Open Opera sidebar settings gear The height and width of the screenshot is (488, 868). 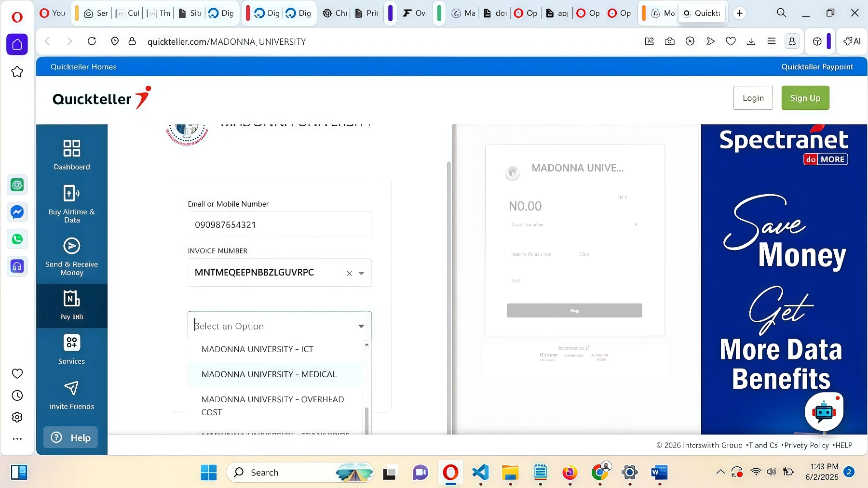click(x=17, y=417)
